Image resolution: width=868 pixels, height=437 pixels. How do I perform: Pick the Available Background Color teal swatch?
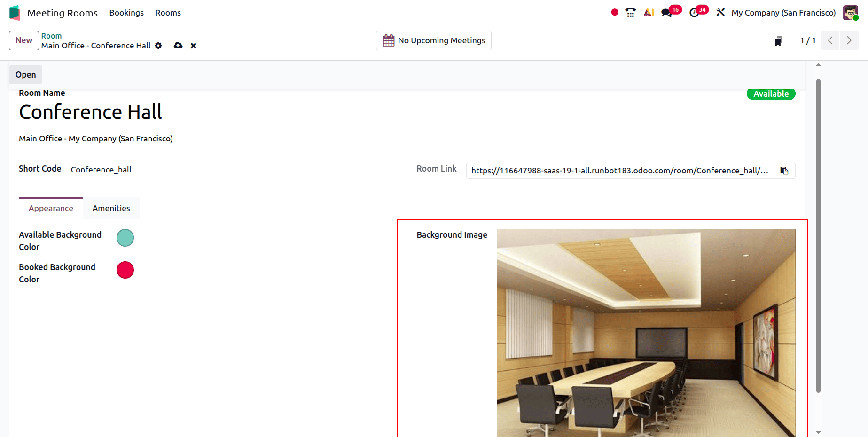click(125, 238)
